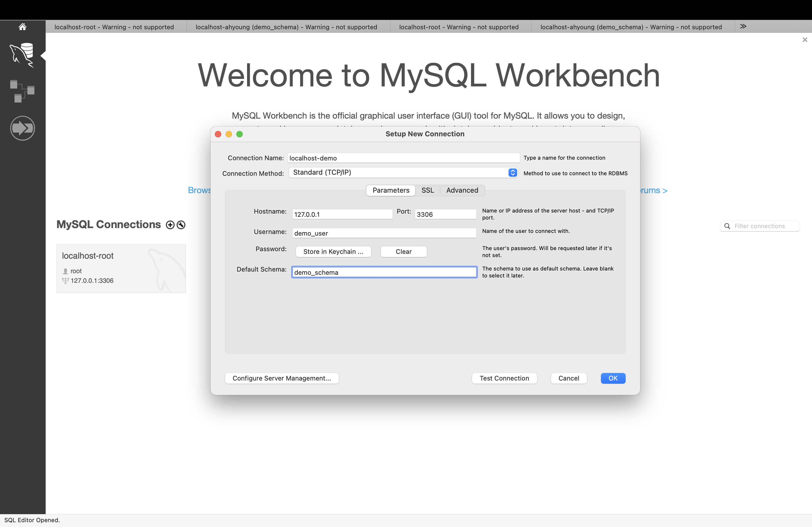Click Configure Server Management button
The image size is (812, 527).
pos(282,378)
